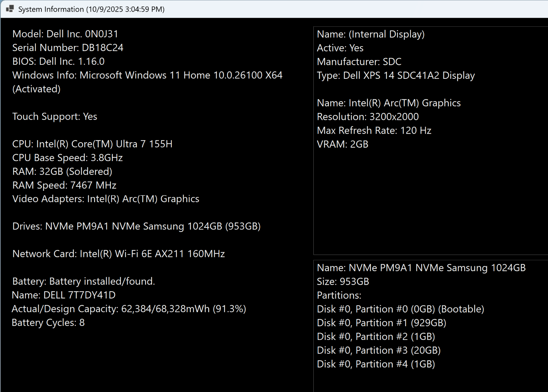Click the System Information window icon
The width and height of the screenshot is (548, 392).
10,9
